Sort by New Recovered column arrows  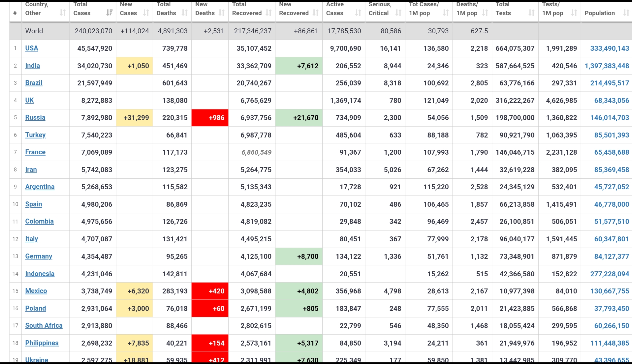coord(316,13)
